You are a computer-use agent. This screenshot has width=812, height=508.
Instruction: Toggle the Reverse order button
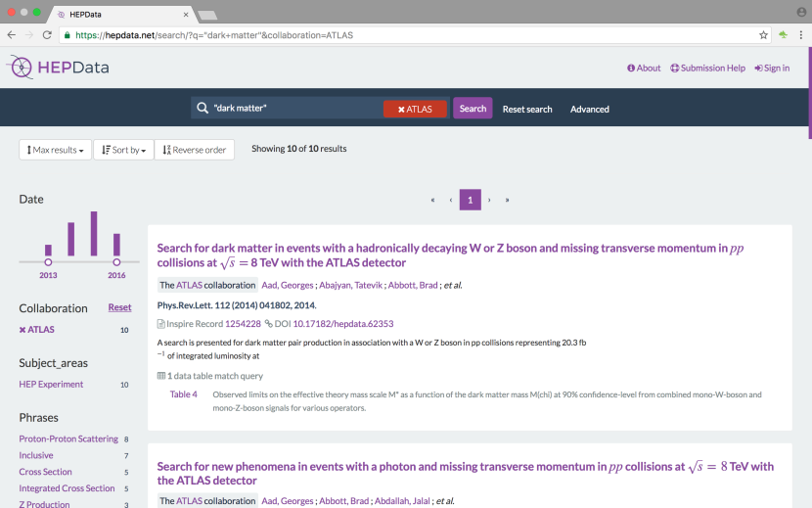pyautogui.click(x=195, y=150)
